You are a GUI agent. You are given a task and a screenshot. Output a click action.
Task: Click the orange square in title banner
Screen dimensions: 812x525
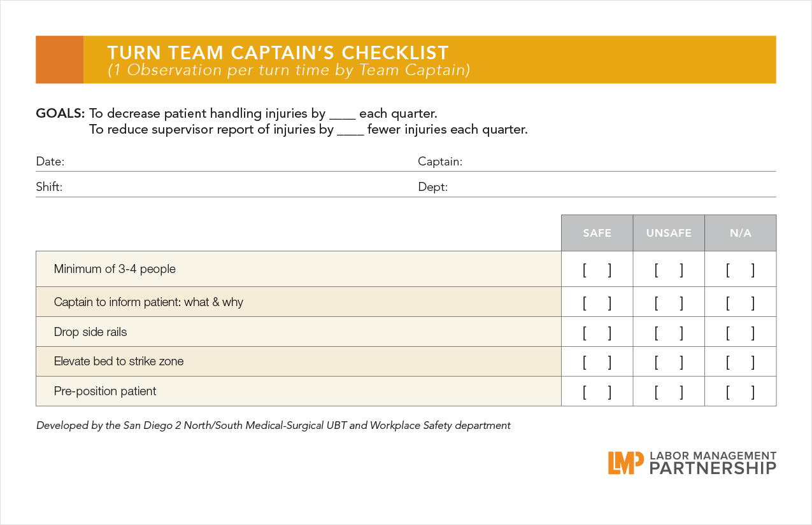(x=59, y=60)
